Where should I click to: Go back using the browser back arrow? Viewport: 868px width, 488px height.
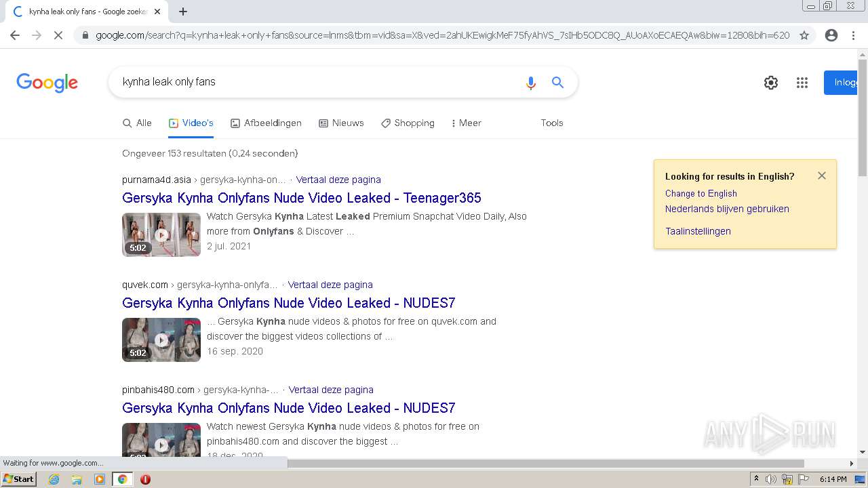tap(15, 35)
